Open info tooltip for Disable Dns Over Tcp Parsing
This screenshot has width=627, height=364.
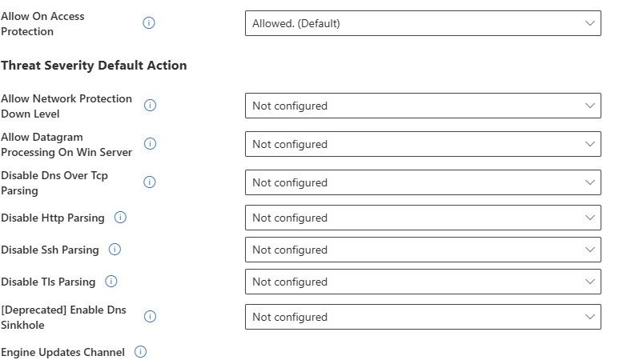[149, 182]
